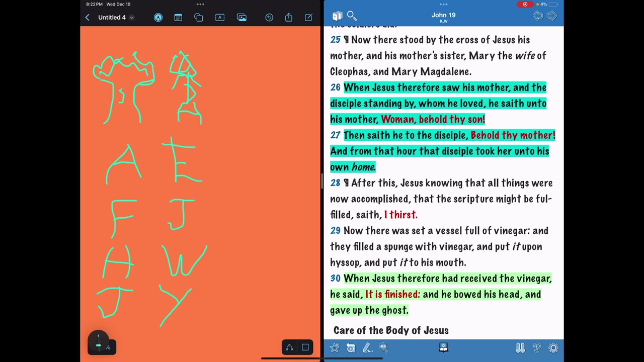Tap red text 'It is finished:'
The image size is (644, 362).
(x=392, y=294)
